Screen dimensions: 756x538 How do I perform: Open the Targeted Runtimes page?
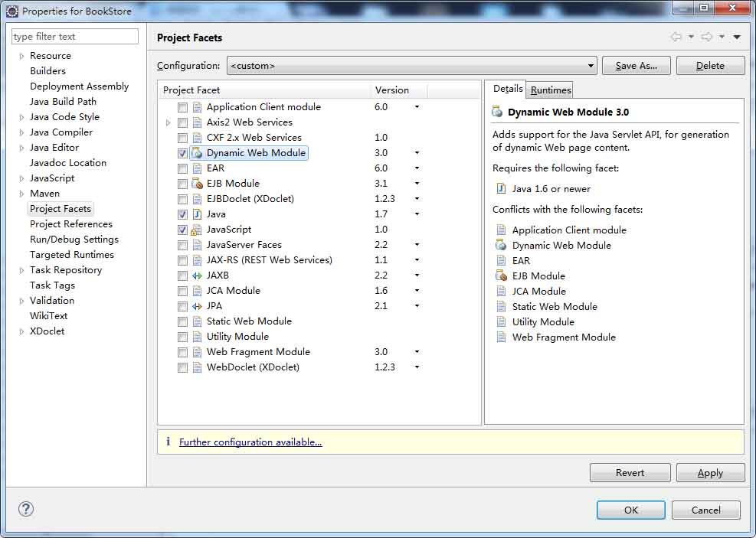(x=72, y=254)
